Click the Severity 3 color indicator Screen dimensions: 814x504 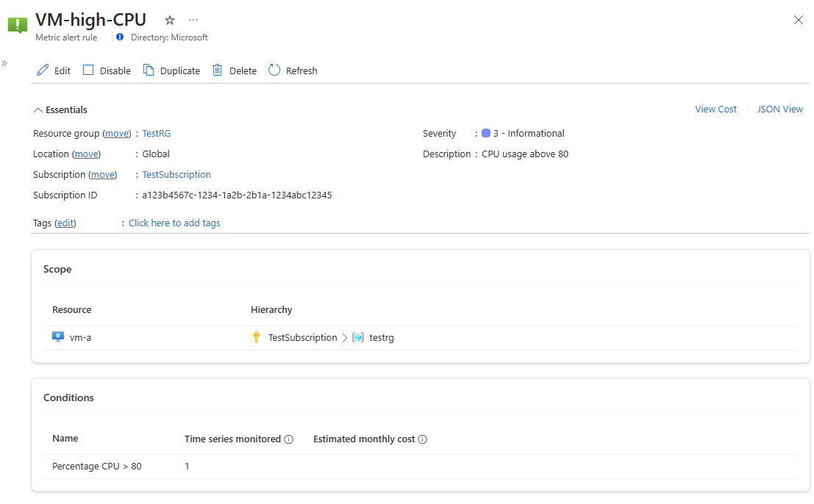(x=486, y=134)
